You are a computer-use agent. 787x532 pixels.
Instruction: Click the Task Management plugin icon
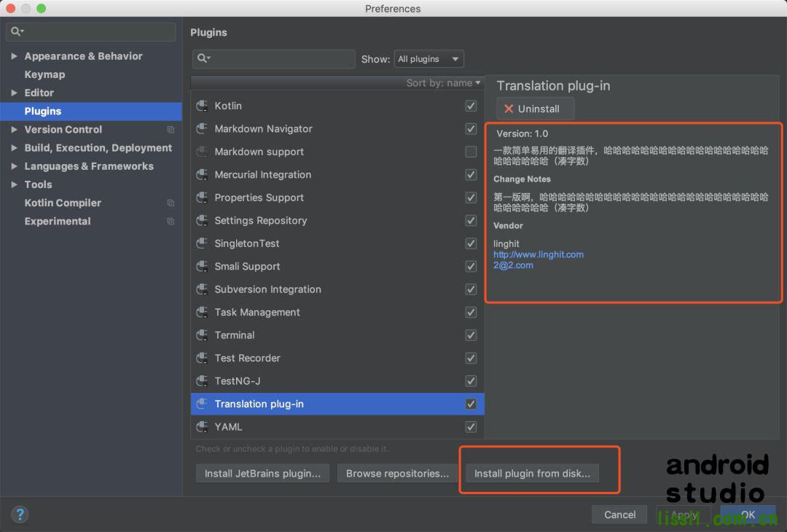(x=203, y=312)
